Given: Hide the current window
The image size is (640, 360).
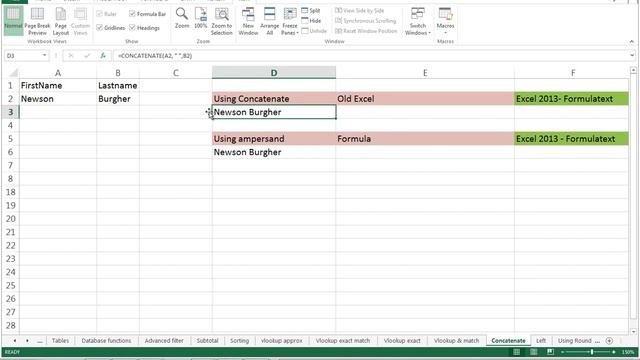Looking at the screenshot, I should point(311,20).
